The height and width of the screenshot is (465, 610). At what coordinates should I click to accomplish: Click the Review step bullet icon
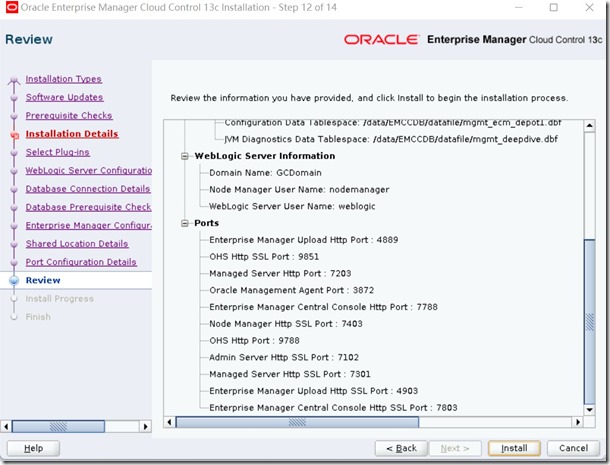(14, 281)
